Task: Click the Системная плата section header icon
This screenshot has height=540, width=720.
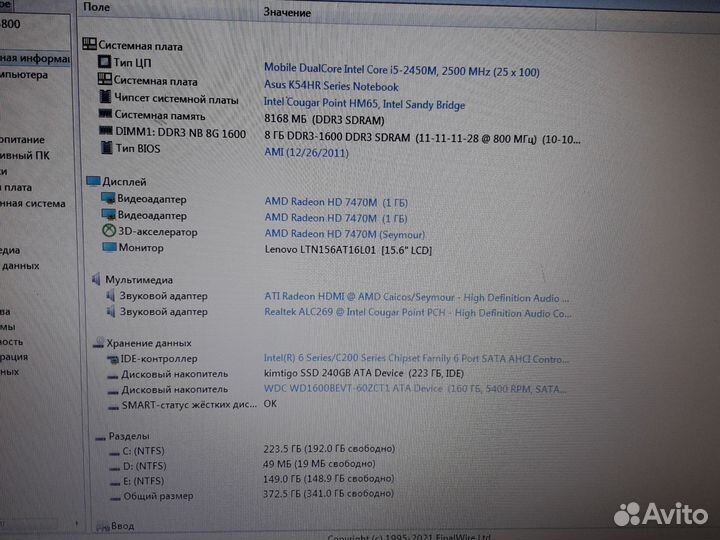Action: (x=89, y=44)
